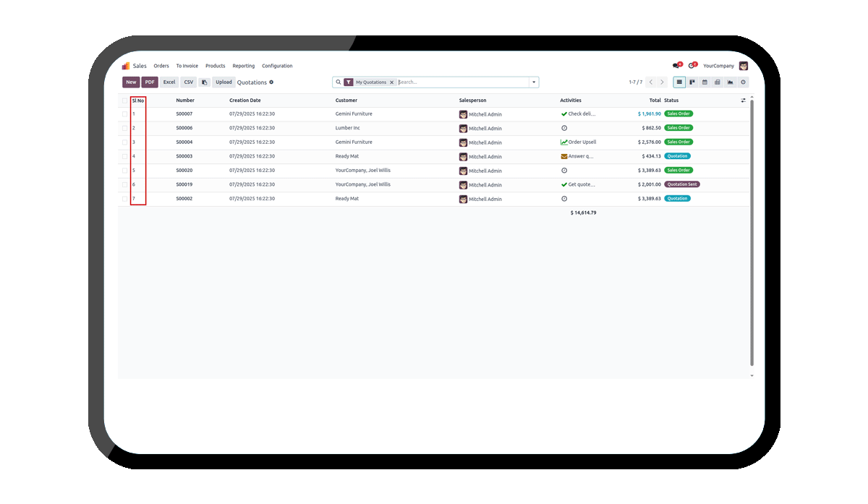Click the search magnifier icon
868x504 pixels.
pos(338,82)
